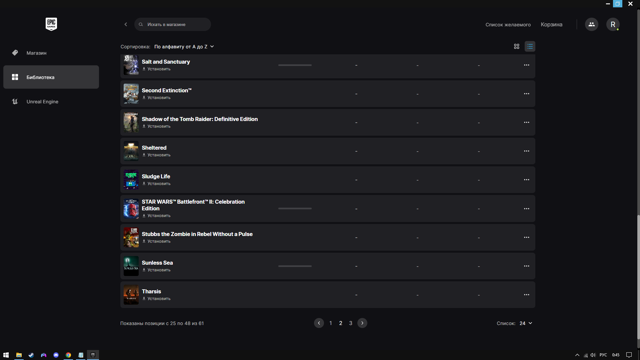Click Salt and Sanctuary achievements progress bar
Viewport: 640px width, 360px height.
(x=295, y=65)
